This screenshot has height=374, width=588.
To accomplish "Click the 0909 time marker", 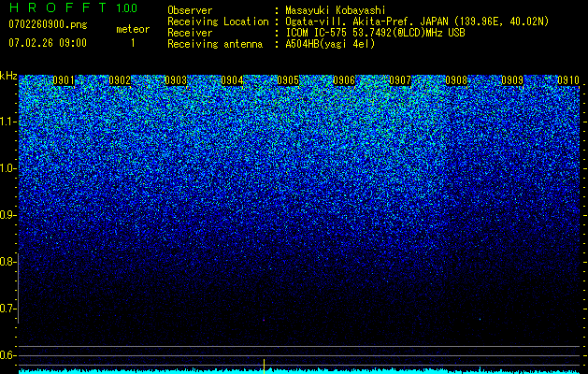I will [512, 80].
